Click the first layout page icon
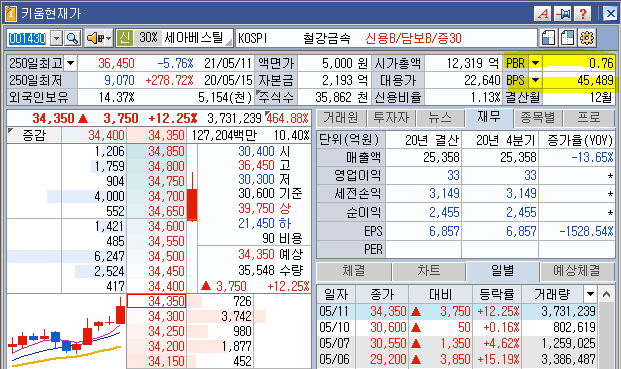621x369 pixels. pos(548,38)
